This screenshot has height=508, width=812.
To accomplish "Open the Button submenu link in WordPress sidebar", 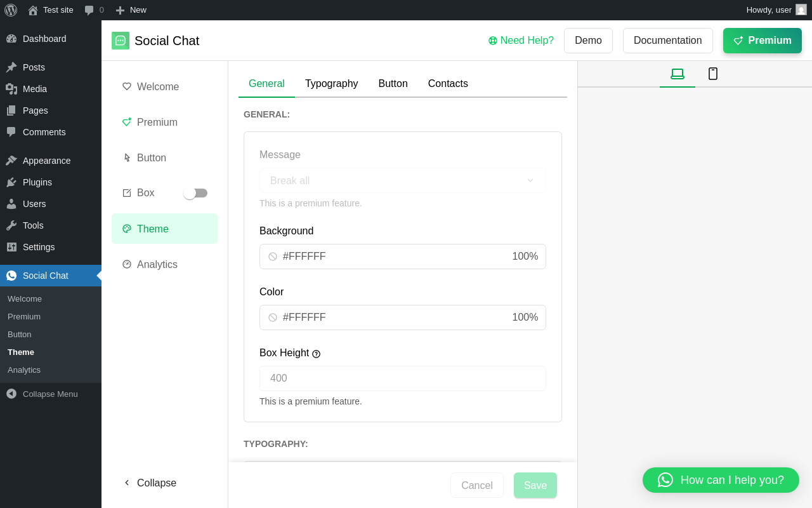I will click(x=20, y=335).
